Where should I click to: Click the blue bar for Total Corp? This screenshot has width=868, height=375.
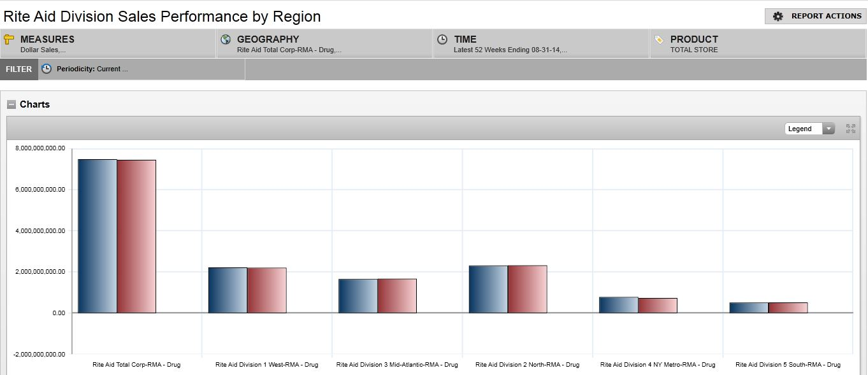click(98, 236)
